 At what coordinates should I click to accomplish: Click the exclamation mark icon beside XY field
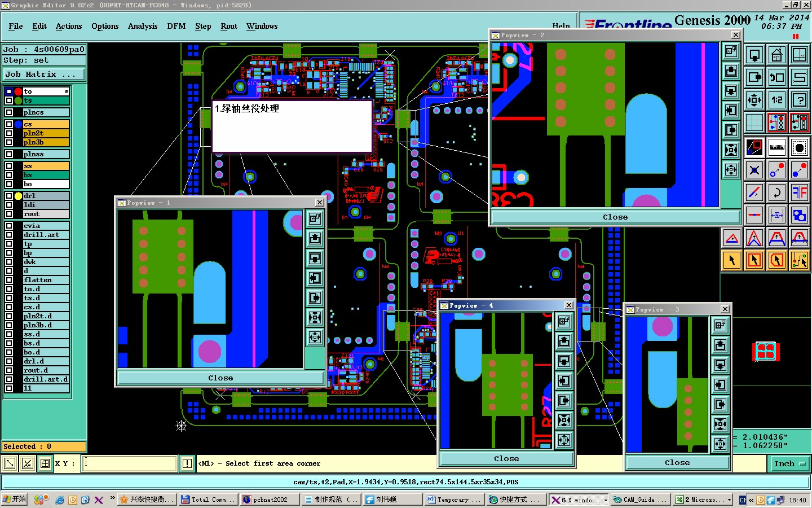[187, 463]
